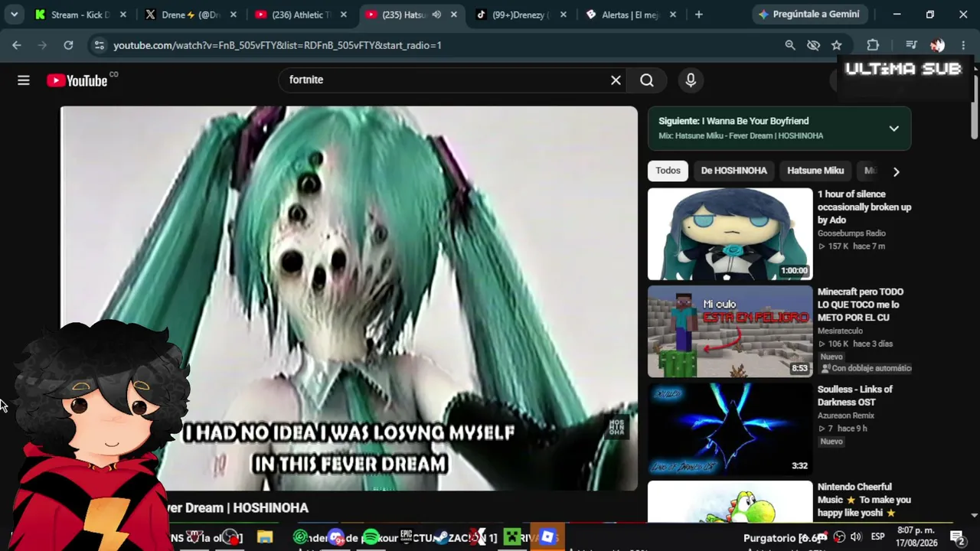Open Epic Games Launcher from the taskbar
The height and width of the screenshot is (551, 980).
tap(407, 537)
